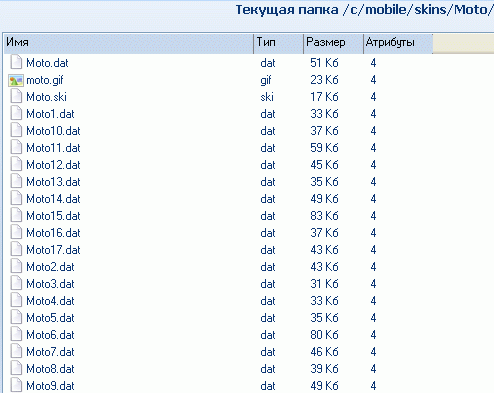Screen dimensions: 494x393
Task: Click the Moto6.dat file icon
Action: pyautogui.click(x=16, y=335)
